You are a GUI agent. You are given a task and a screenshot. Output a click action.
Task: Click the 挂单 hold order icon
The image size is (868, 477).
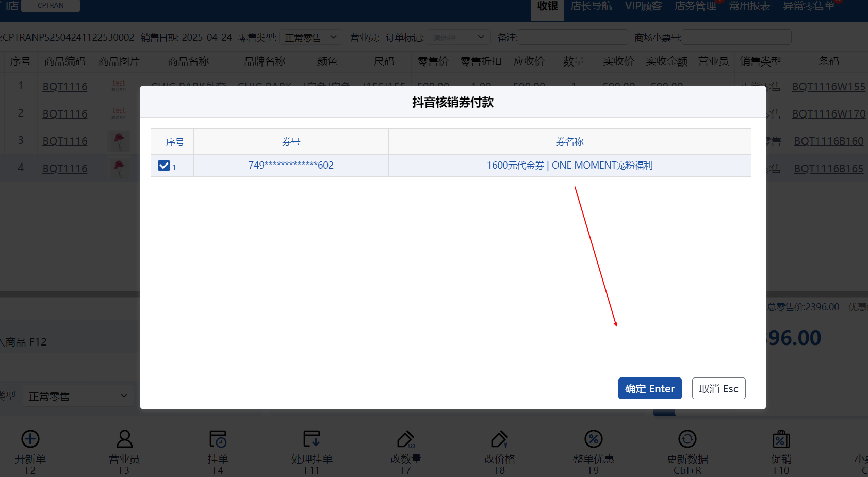(218, 439)
